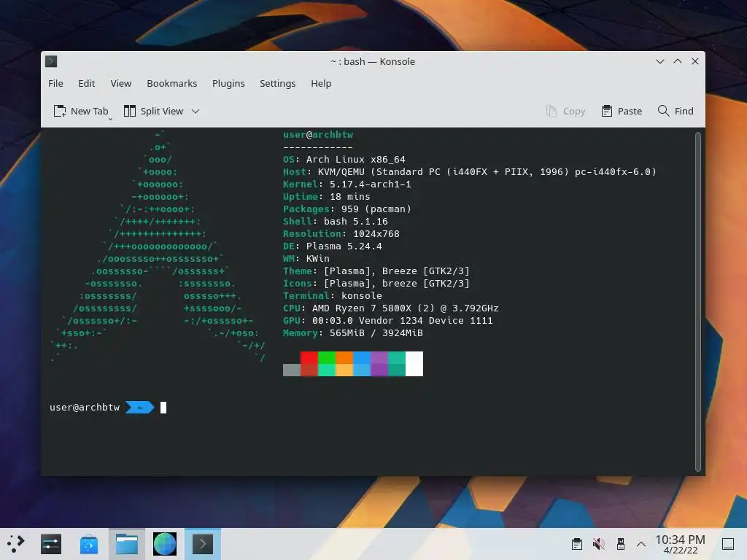Click the terminal cursor at the prompt
The width and height of the screenshot is (747, 560).
coord(163,408)
